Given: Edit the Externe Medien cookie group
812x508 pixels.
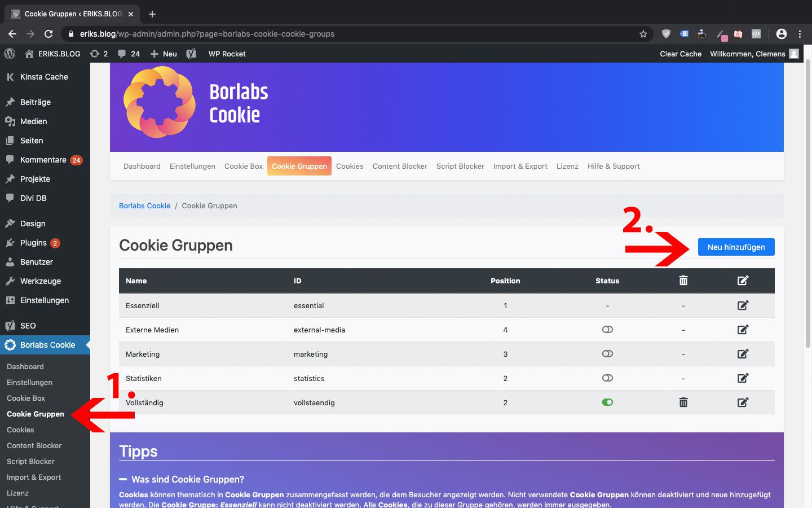Looking at the screenshot, I should click(743, 330).
